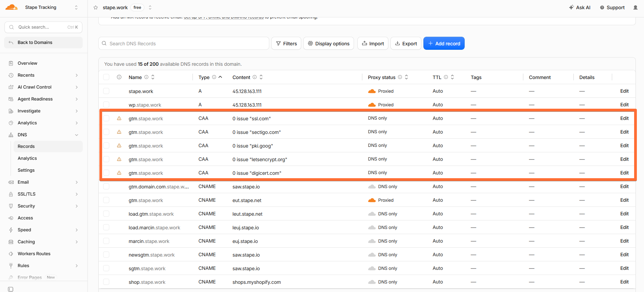Click the warning icon on digicert.com row
The height and width of the screenshot is (292, 644).
[x=119, y=173]
